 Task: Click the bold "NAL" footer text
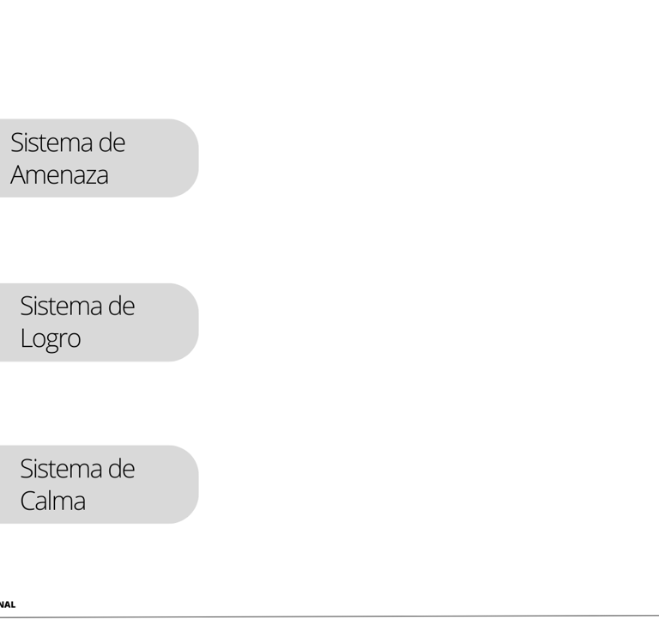pyautogui.click(x=8, y=605)
